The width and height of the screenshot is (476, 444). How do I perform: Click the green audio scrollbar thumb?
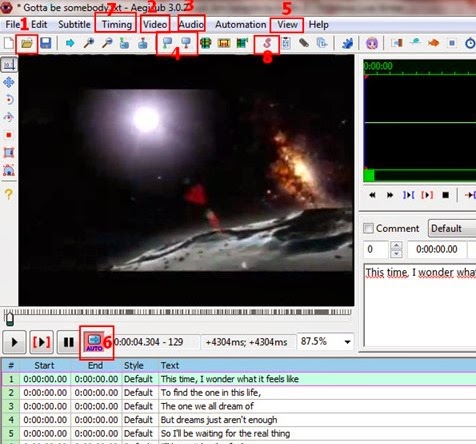369,175
